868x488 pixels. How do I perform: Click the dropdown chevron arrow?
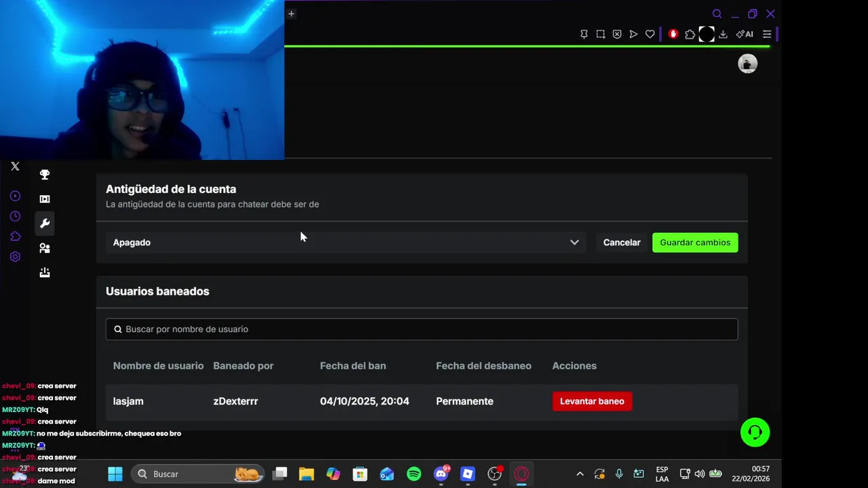[574, 243]
